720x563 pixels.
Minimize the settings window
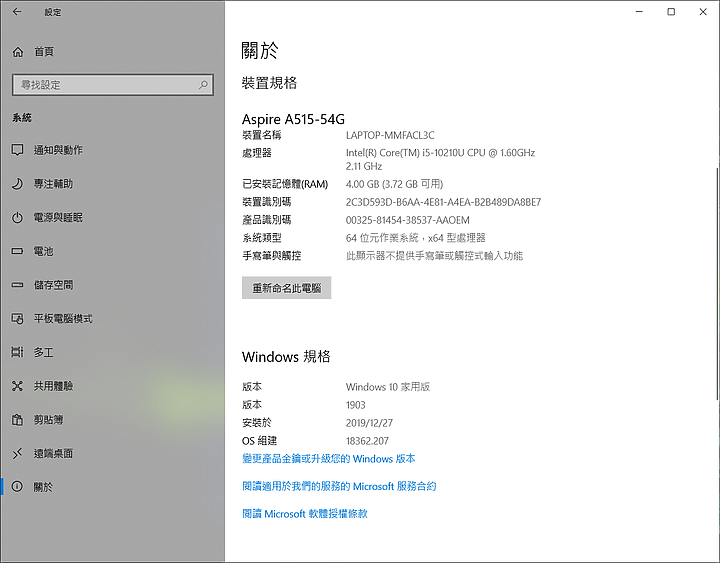(639, 12)
